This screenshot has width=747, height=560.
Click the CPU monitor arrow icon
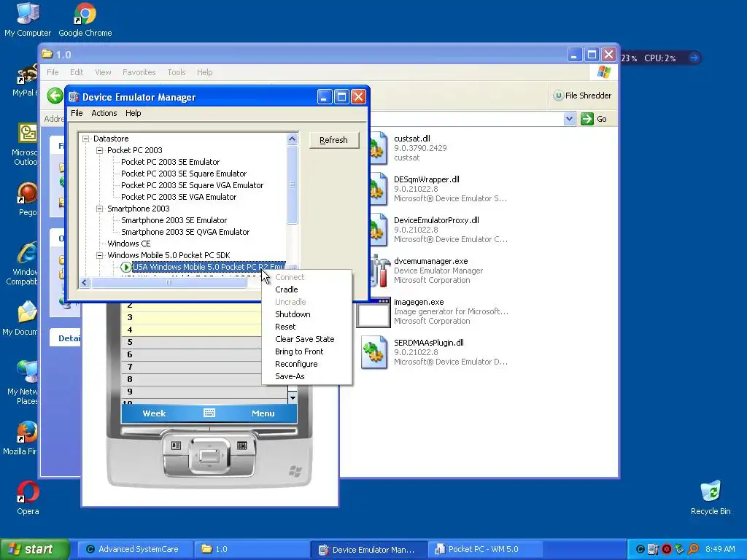point(694,58)
